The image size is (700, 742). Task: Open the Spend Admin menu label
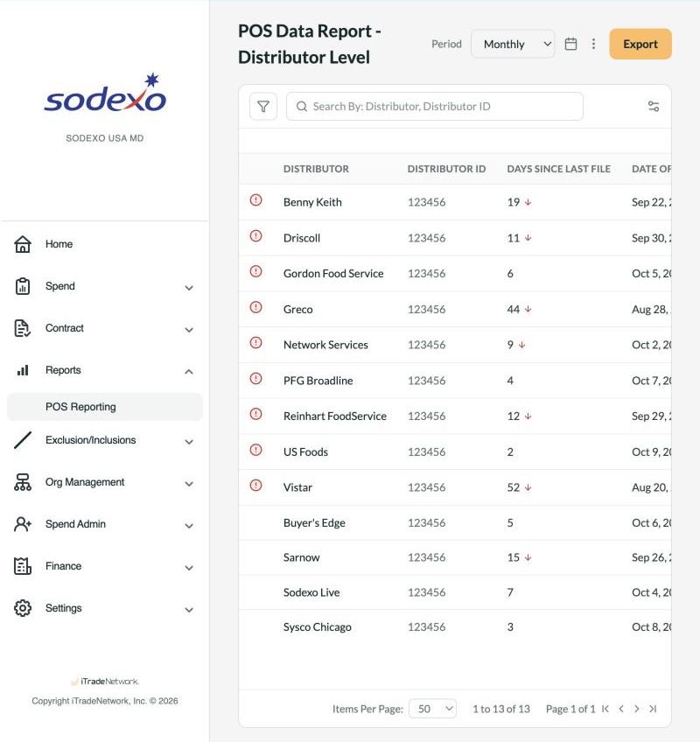tap(76, 524)
